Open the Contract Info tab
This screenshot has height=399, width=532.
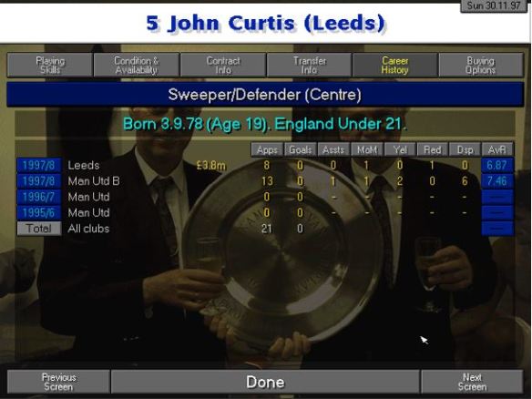[x=223, y=65]
